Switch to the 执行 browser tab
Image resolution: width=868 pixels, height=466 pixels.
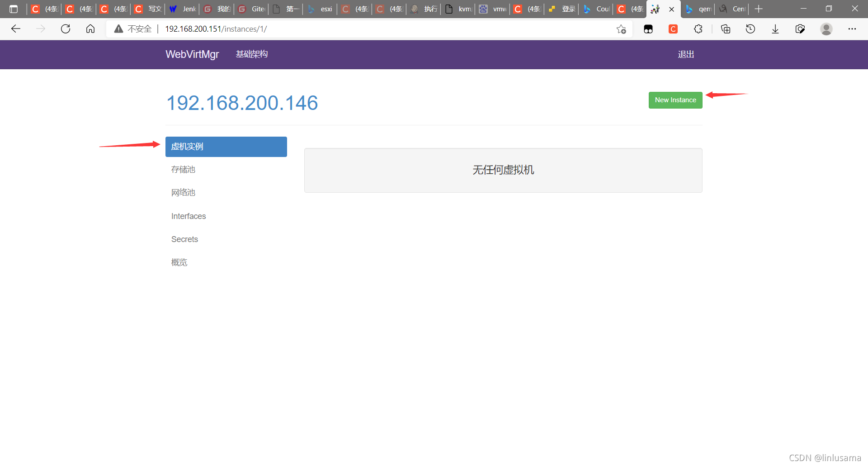tap(424, 9)
